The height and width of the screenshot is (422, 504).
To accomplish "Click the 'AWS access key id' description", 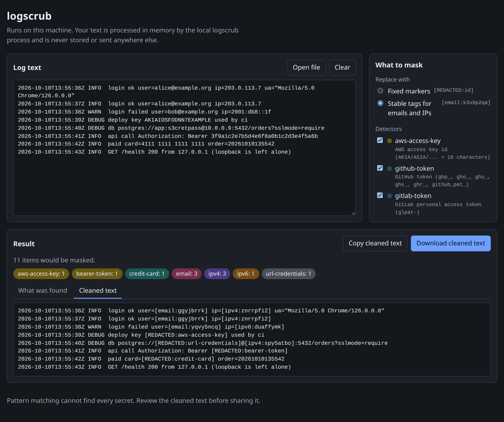I will [442, 153].
